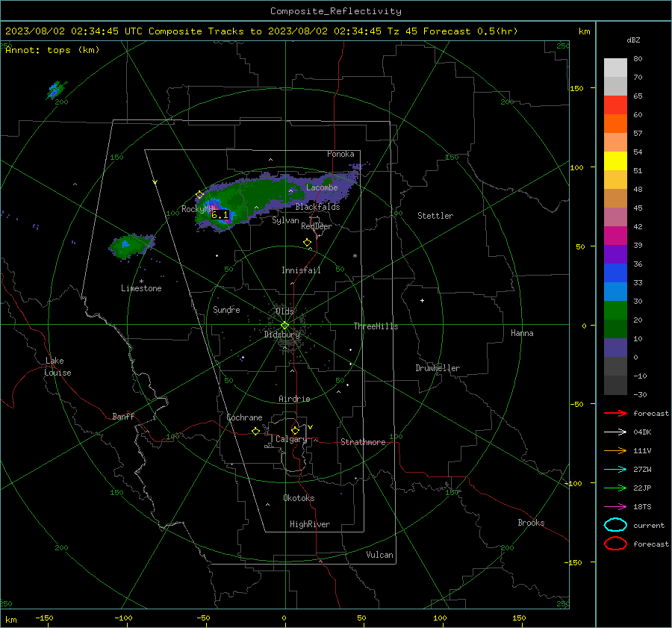The width and height of the screenshot is (672, 628).
Task: Select the Airdrie label
Action: [x=294, y=399]
